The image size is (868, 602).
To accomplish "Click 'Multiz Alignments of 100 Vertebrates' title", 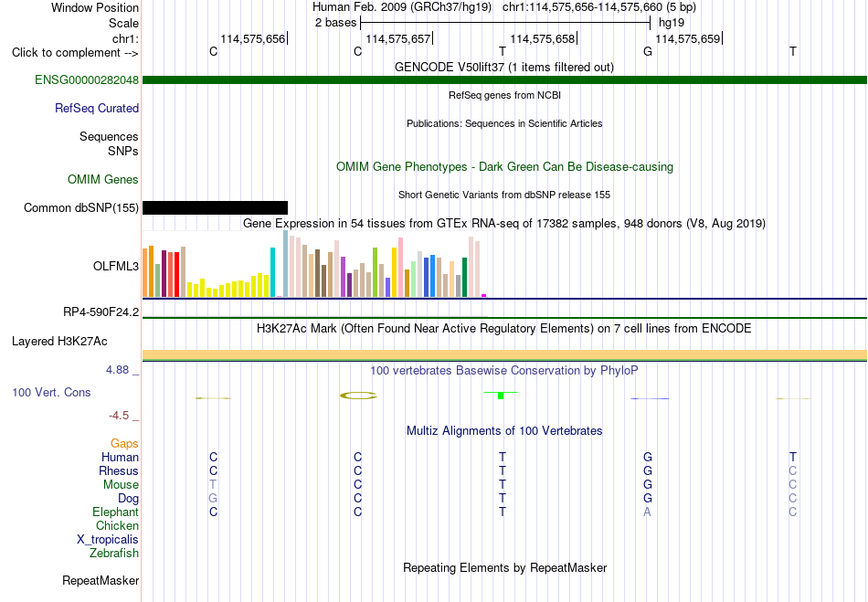I will coord(504,430).
